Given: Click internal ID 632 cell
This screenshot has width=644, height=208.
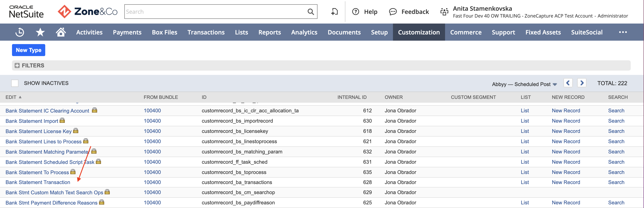Looking at the screenshot, I should tap(367, 152).
